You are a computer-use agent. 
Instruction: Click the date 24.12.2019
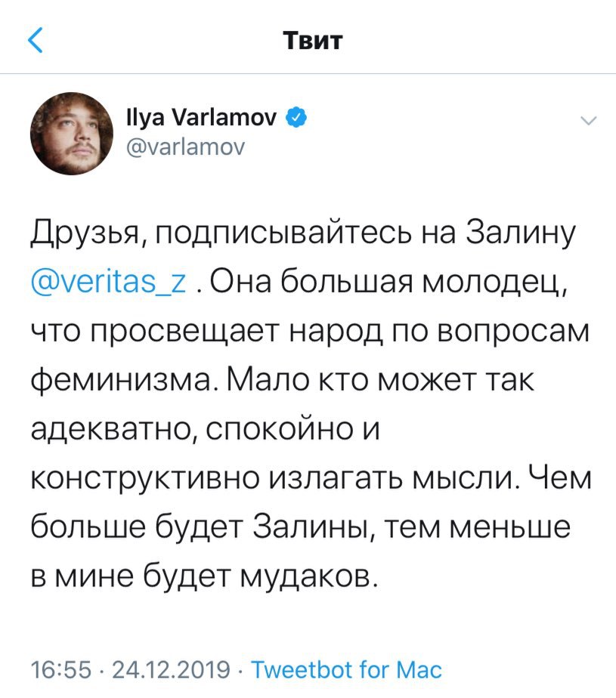point(171,669)
